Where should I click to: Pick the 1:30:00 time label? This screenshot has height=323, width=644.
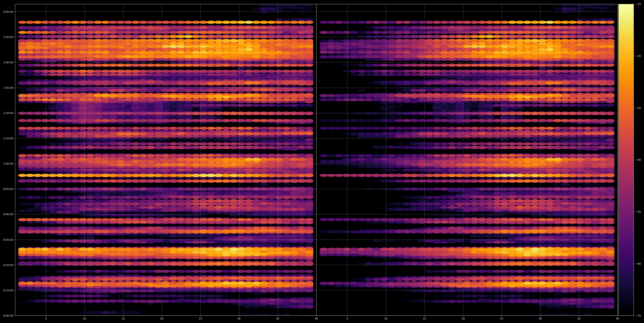tap(8, 88)
